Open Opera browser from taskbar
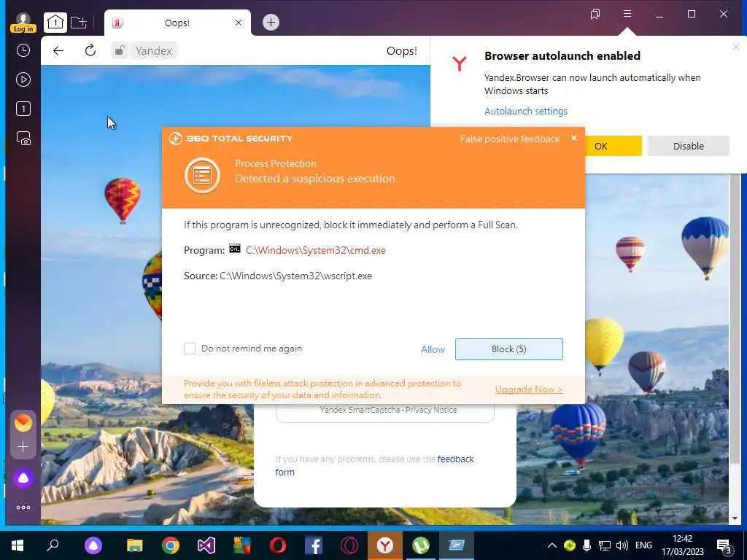 [x=278, y=545]
